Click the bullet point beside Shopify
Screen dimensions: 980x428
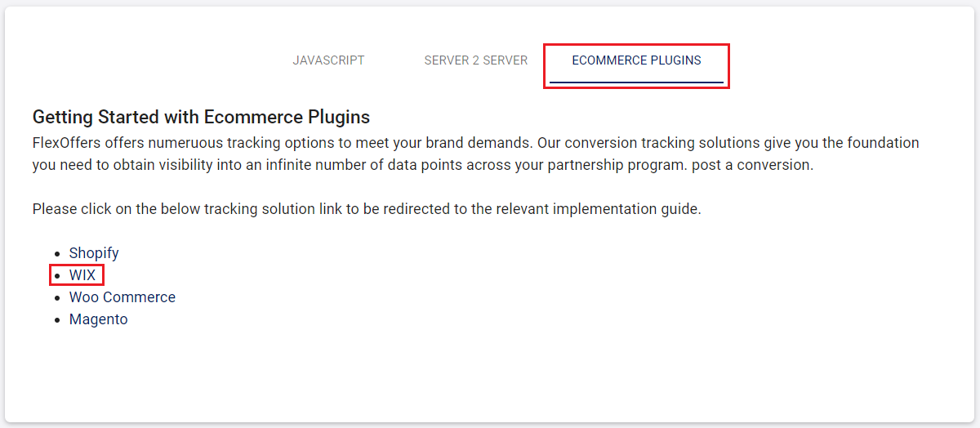pos(57,253)
